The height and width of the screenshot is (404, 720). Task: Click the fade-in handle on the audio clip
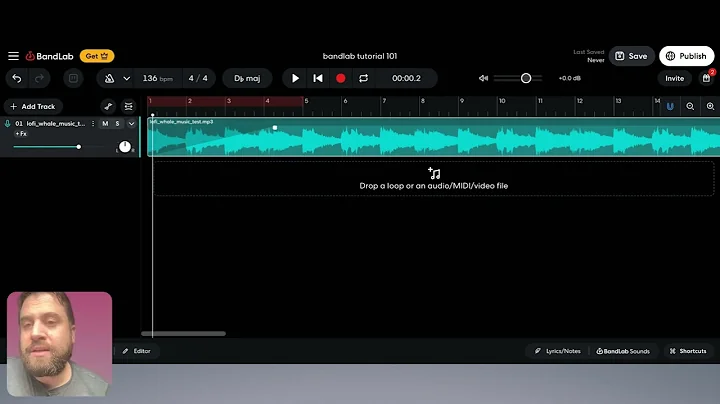[x=275, y=128]
